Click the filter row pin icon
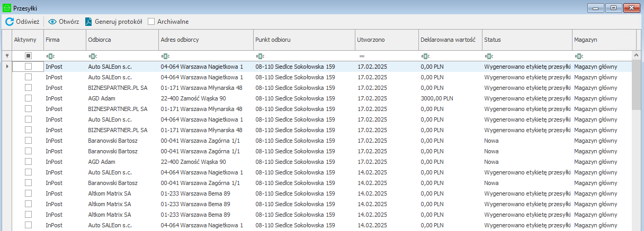Screen dimensions: 644x231 pos(6,56)
